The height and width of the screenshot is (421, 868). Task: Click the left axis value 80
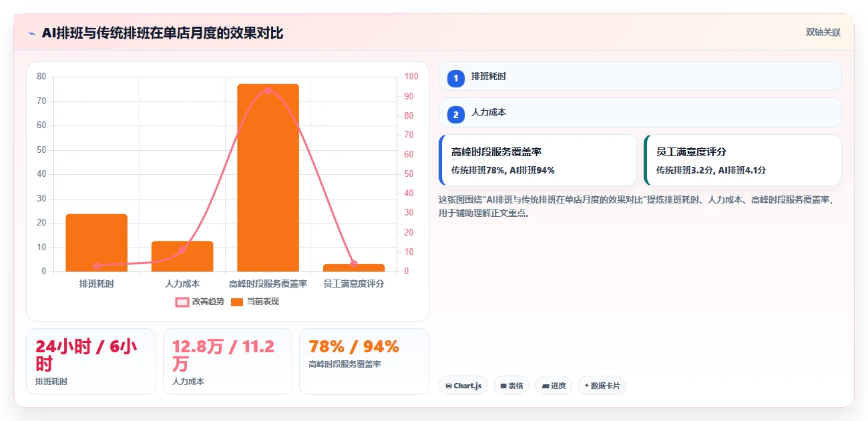(41, 77)
